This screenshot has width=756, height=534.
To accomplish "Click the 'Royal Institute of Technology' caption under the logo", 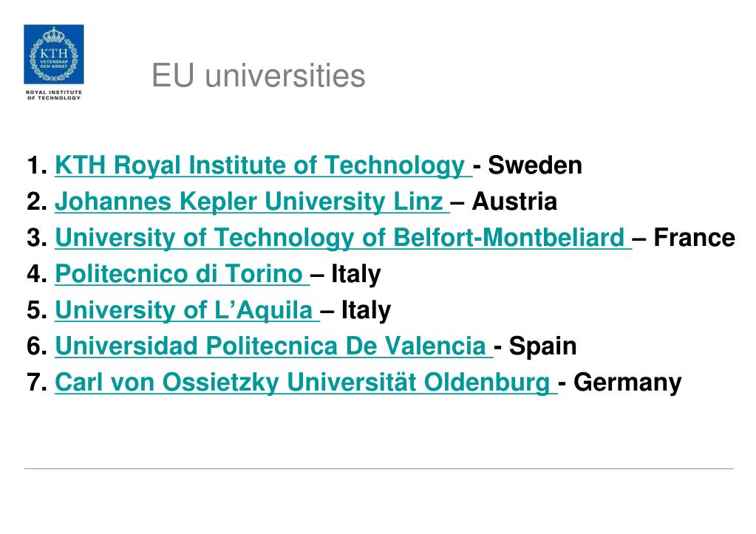I will [53, 95].
